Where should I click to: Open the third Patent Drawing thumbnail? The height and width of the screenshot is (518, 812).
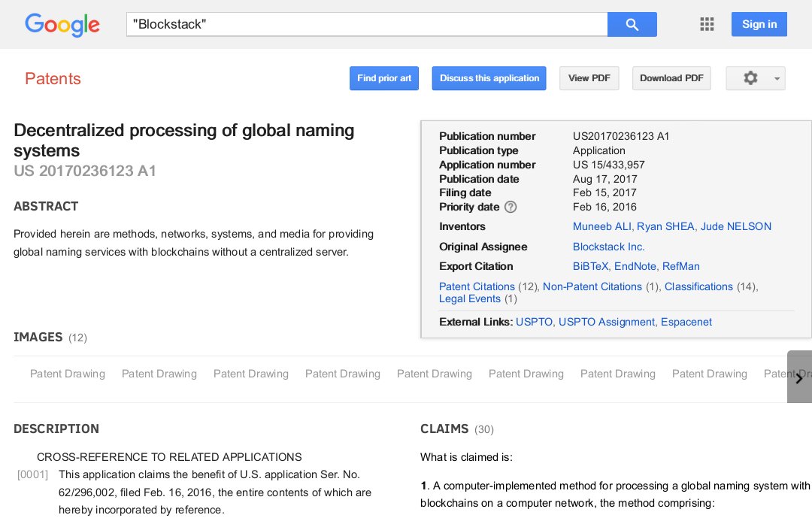(250, 374)
